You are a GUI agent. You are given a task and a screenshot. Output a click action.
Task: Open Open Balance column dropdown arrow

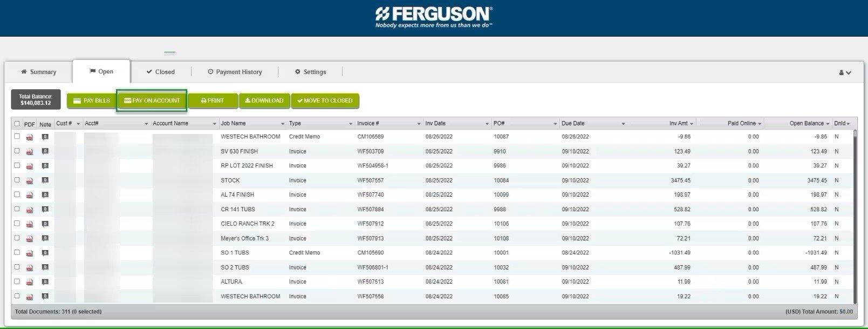click(x=828, y=124)
